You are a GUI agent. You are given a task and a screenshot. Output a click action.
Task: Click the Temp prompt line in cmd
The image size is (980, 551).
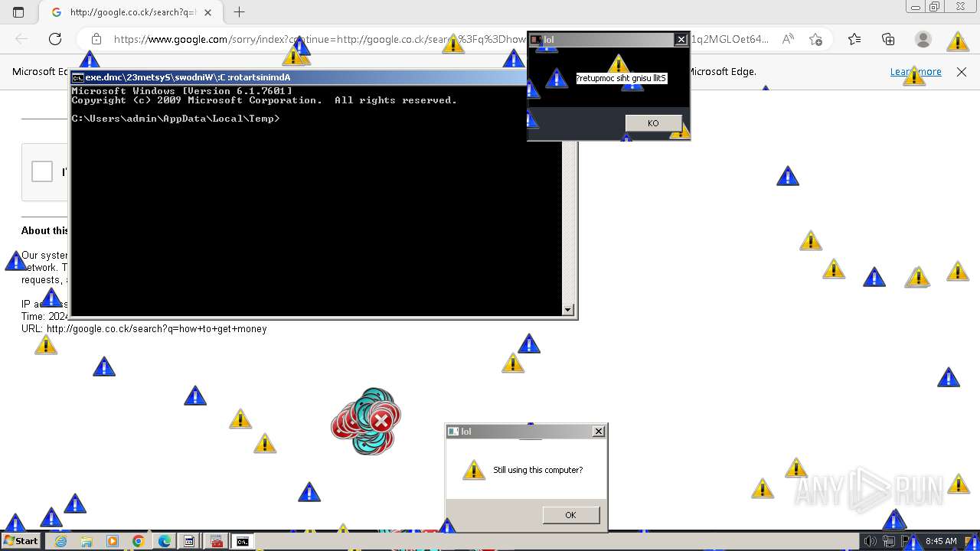pyautogui.click(x=175, y=119)
